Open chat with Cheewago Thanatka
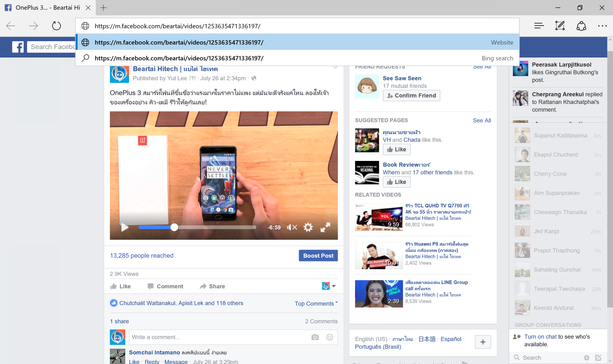Viewport: 613px width, 364px height. (558, 212)
